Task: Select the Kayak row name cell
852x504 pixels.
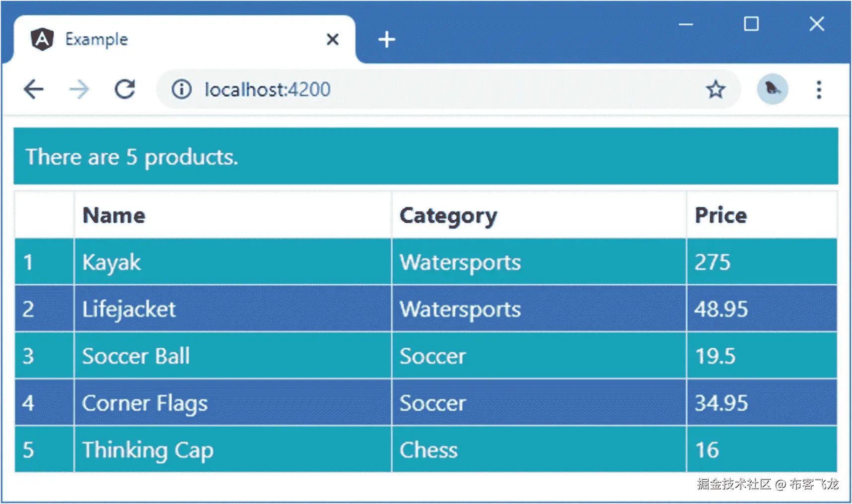Action: [112, 262]
